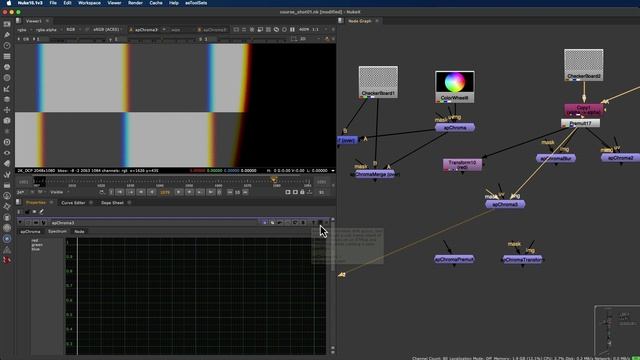Screen dimensions: 640x360
Task: Switch to the Properties tab
Action: pyautogui.click(x=36, y=202)
